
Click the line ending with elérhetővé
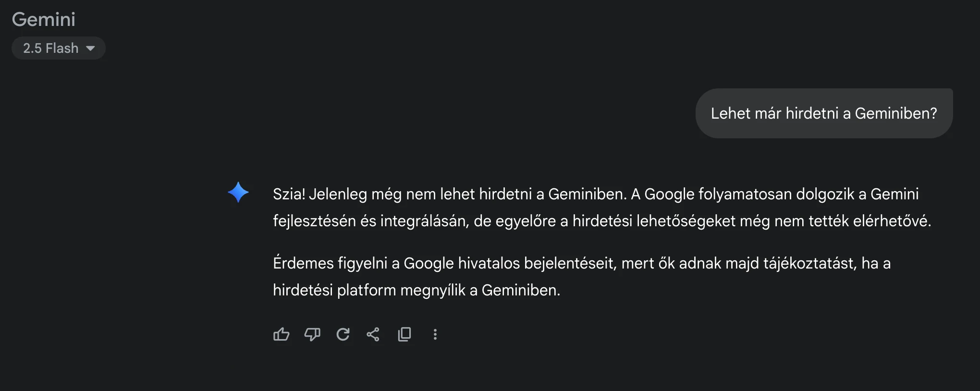point(602,221)
